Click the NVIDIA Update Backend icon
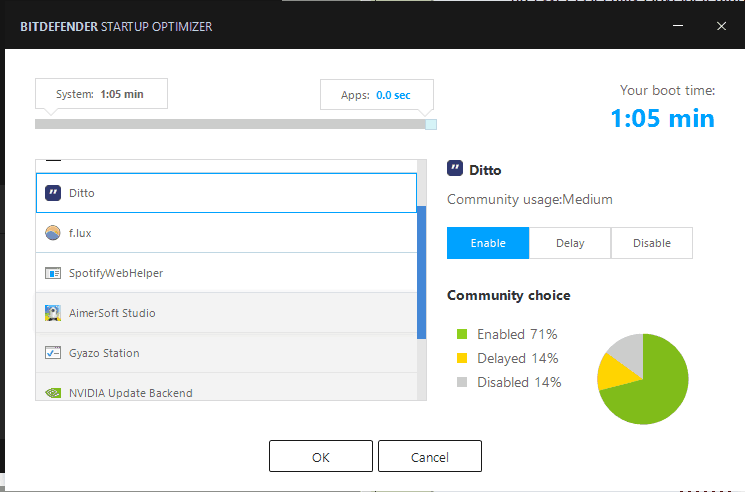 point(53,393)
